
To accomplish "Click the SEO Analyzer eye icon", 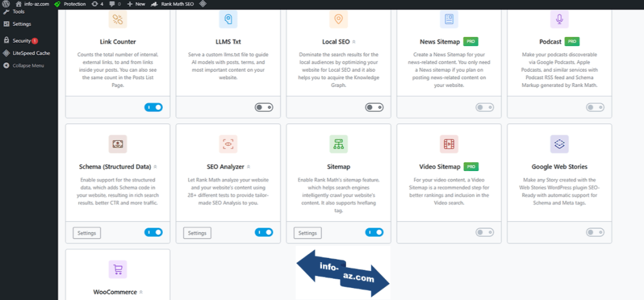I will (x=228, y=144).
